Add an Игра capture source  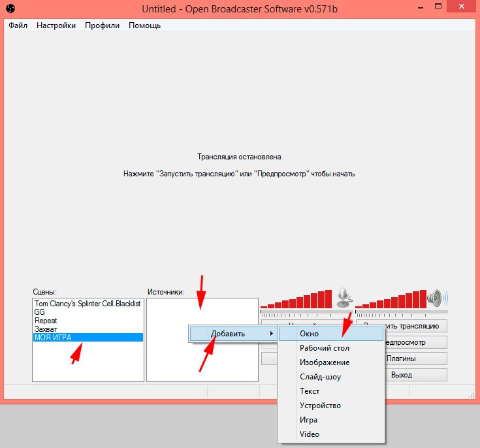coord(331,420)
